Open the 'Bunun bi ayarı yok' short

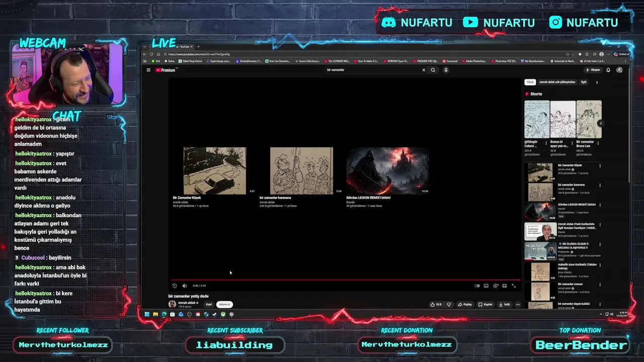coord(562,119)
